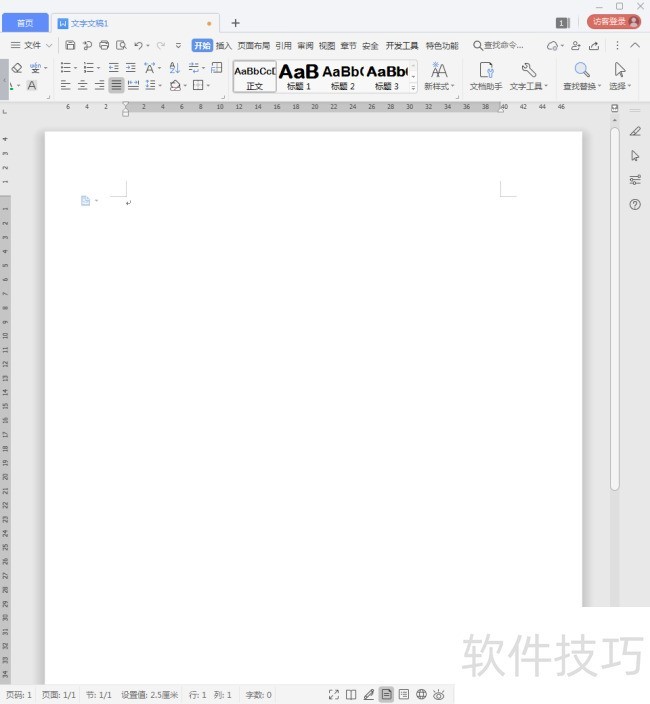Expand the styles gallery
This screenshot has height=704, width=650.
(413, 88)
